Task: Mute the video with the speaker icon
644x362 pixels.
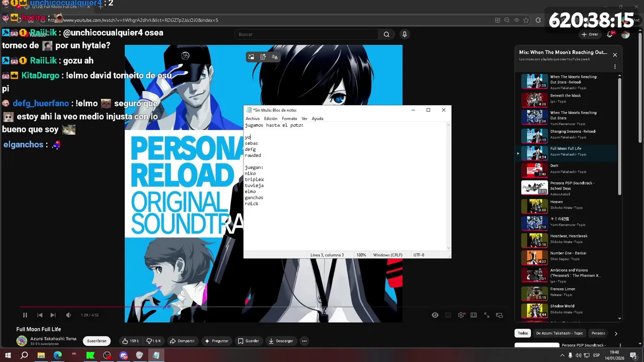Action: (x=68, y=315)
